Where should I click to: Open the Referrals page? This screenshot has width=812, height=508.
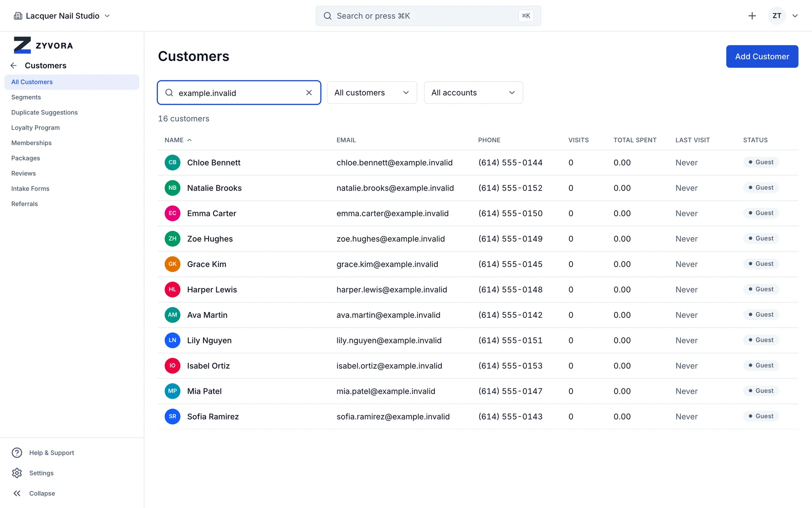24,204
